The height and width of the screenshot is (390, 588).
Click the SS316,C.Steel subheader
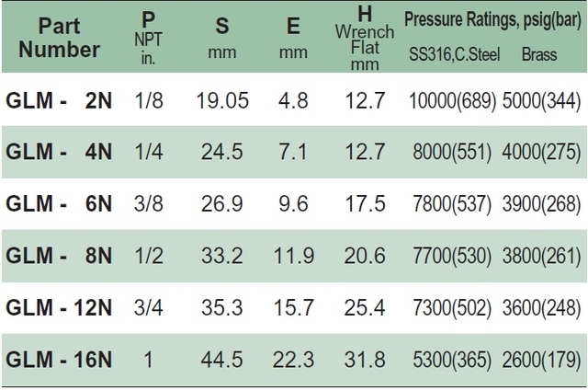(x=454, y=54)
